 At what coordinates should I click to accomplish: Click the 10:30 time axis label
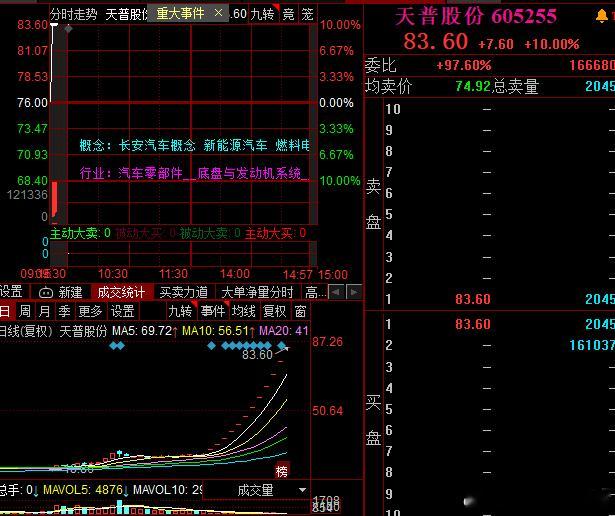(113, 274)
